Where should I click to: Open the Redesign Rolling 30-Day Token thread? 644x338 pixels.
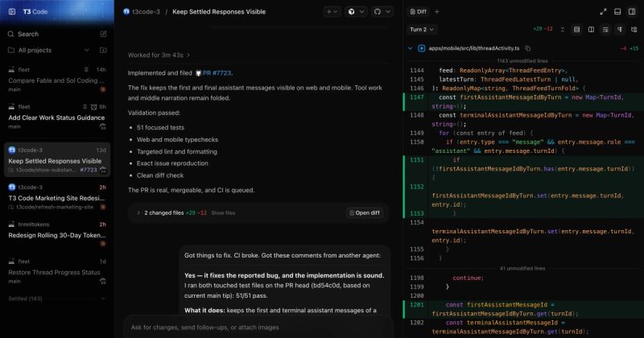pyautogui.click(x=56, y=235)
